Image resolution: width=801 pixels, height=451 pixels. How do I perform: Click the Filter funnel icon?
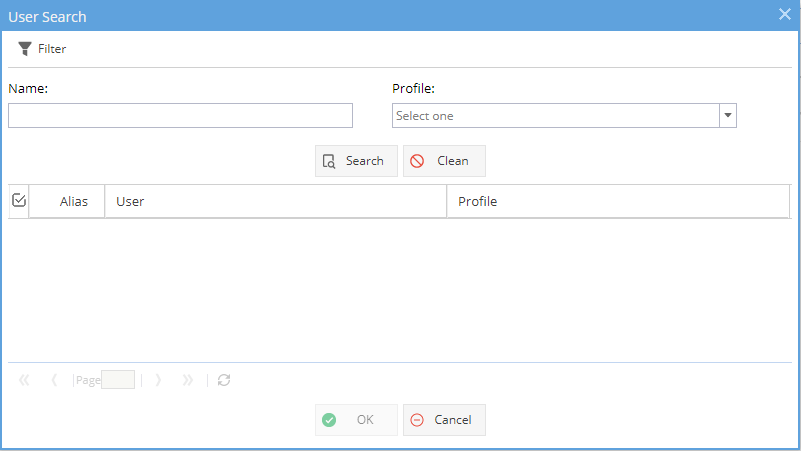tap(25, 49)
